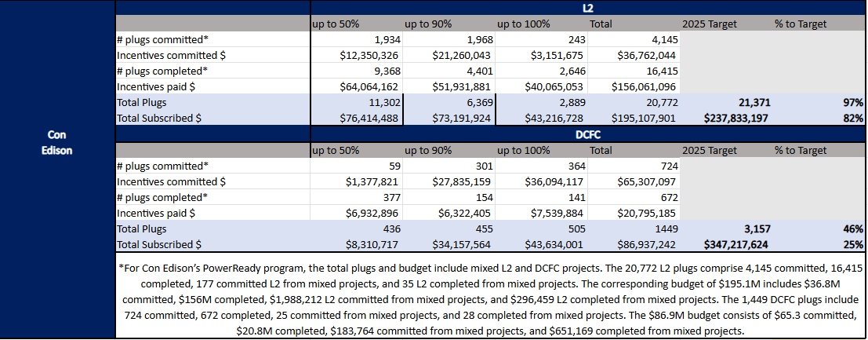Click the Con Edison label in left panel

point(57,141)
